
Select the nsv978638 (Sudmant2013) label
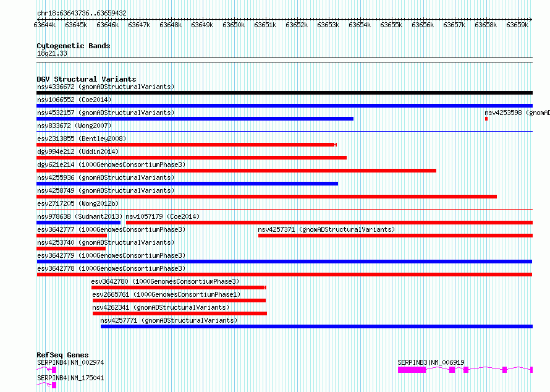tap(80, 216)
